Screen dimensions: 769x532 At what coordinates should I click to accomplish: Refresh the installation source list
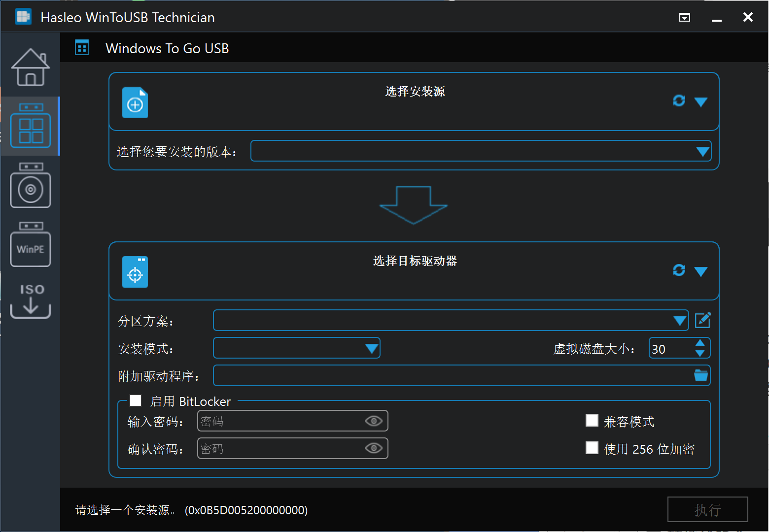[679, 100]
